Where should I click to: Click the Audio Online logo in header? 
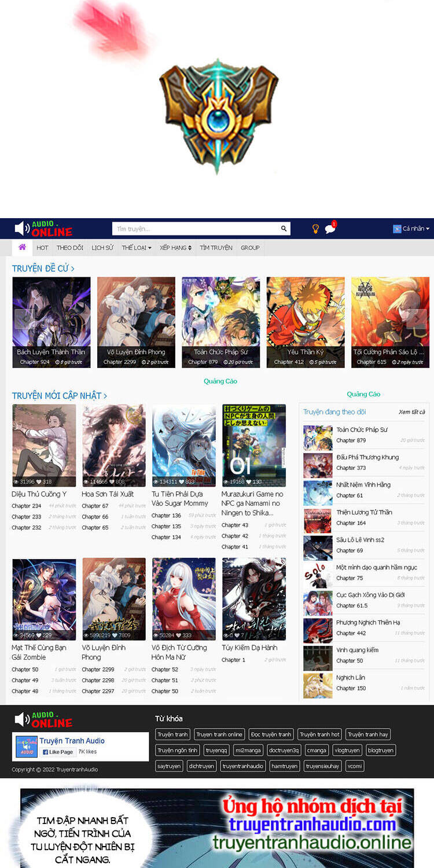coord(44,229)
